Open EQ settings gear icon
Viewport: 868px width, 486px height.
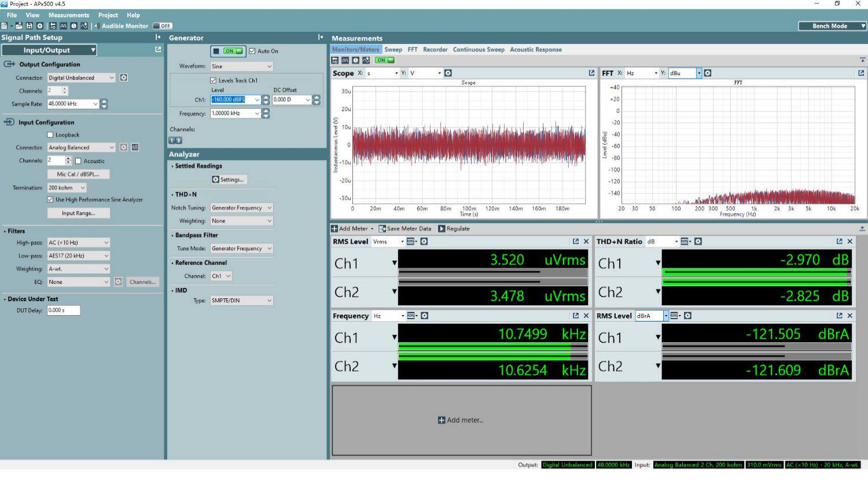[118, 282]
